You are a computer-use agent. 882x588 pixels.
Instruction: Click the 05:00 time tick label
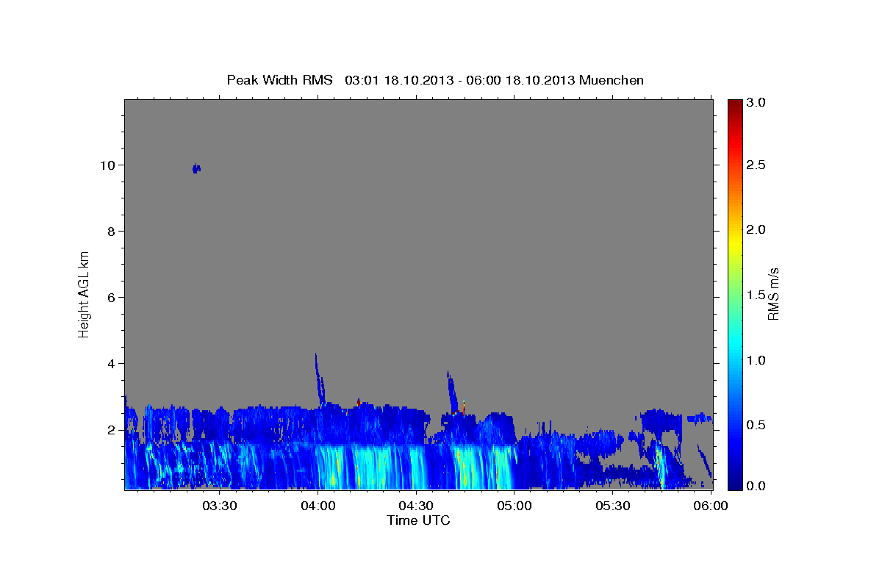click(x=514, y=506)
